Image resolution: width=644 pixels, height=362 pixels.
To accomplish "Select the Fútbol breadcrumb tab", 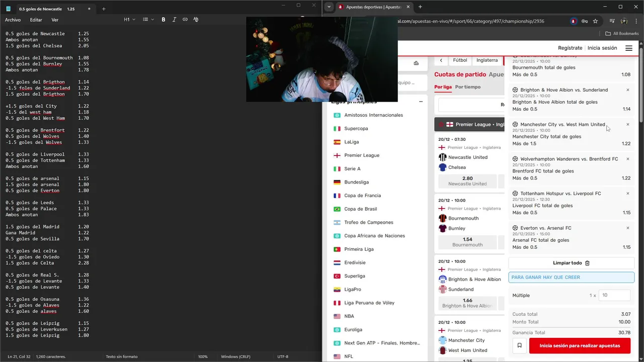I will [460, 60].
